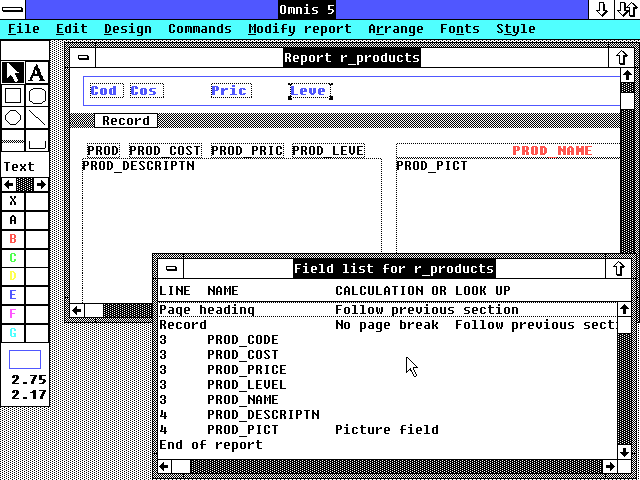Image resolution: width=640 pixels, height=480 pixels.
Task: Choose the blue E color cell
Action: (x=13, y=295)
